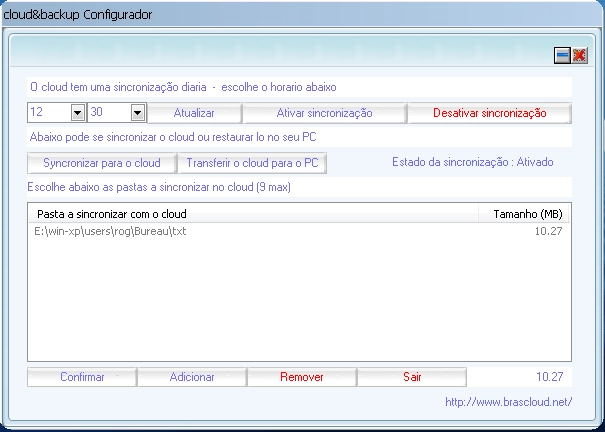605x432 pixels.
Task: Click the Remover button
Action: click(302, 377)
